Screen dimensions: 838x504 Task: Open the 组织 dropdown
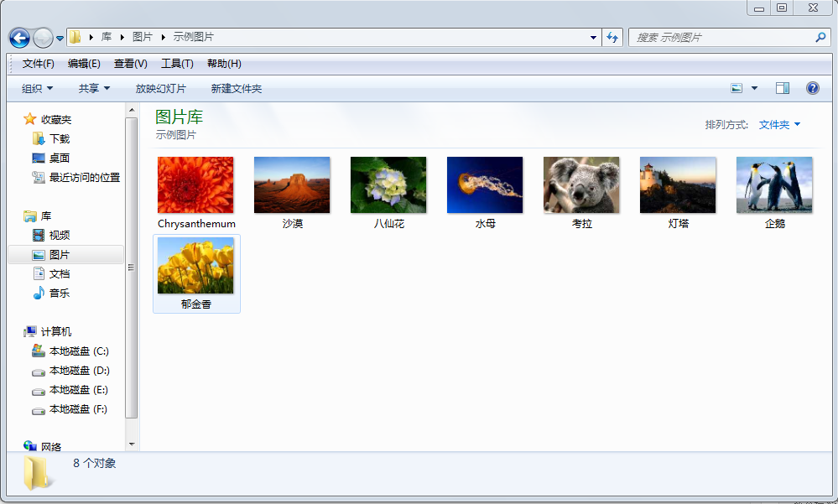click(37, 89)
